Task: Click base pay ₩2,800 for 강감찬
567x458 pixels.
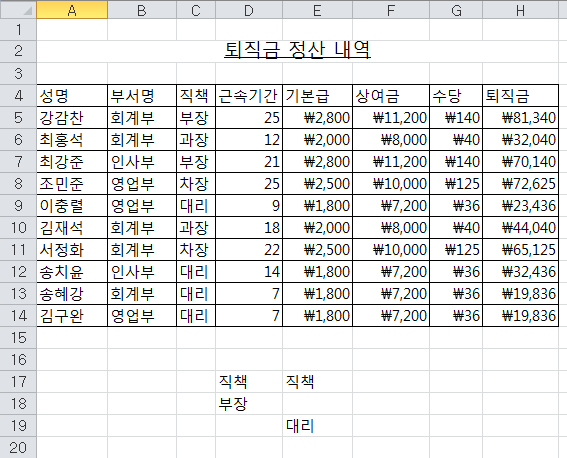Action: tap(317, 118)
